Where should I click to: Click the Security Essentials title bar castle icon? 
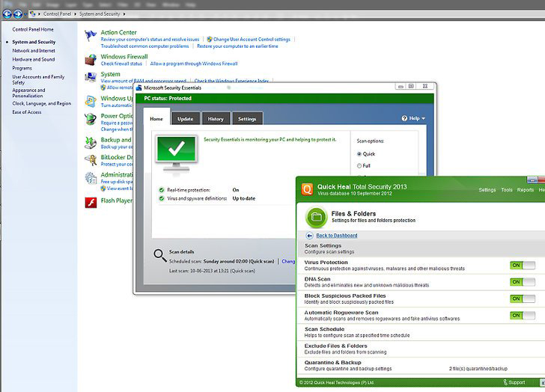click(138, 88)
